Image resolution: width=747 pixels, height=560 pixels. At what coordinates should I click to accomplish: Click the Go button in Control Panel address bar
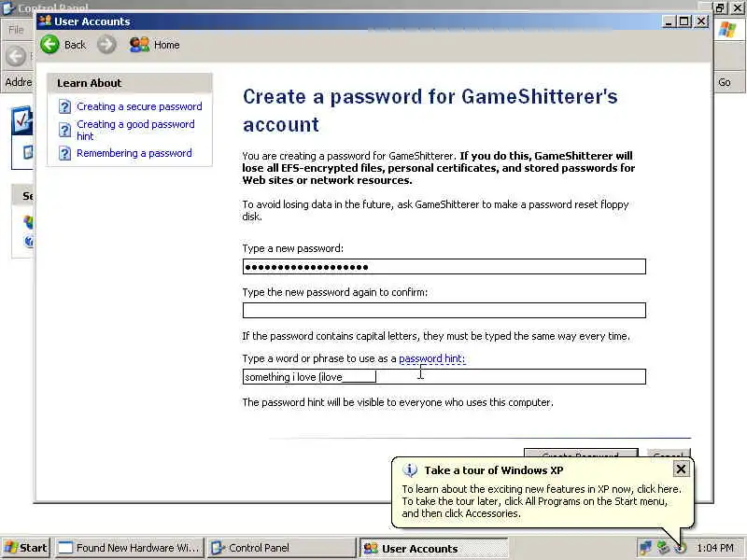[725, 82]
